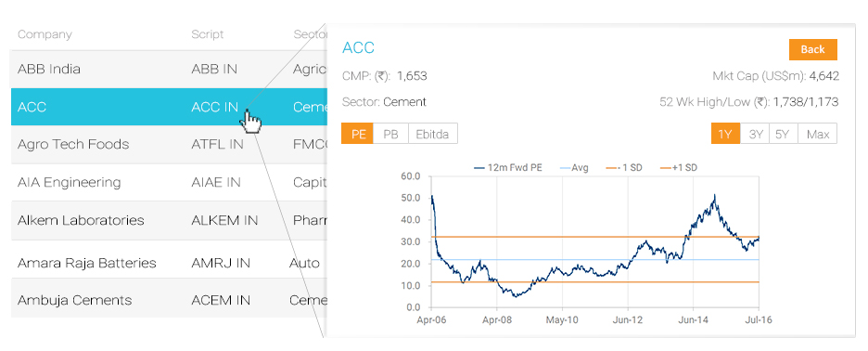Click the +1 SD legend entry

tap(678, 167)
